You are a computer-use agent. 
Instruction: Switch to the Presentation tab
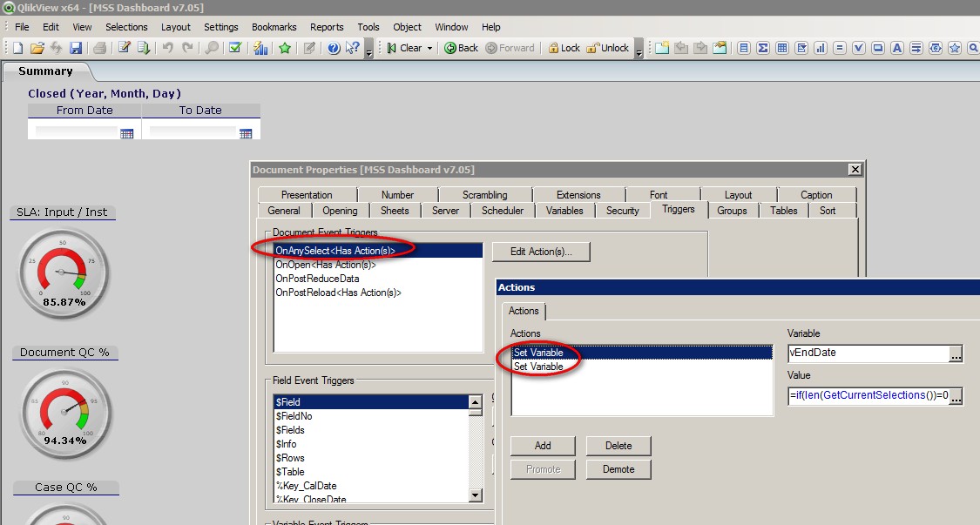click(x=307, y=195)
